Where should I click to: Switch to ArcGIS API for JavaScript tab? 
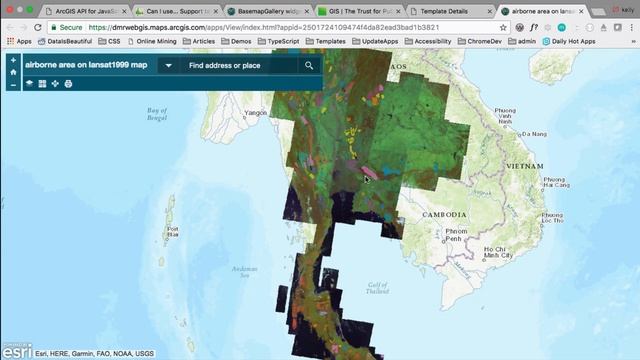(x=86, y=11)
